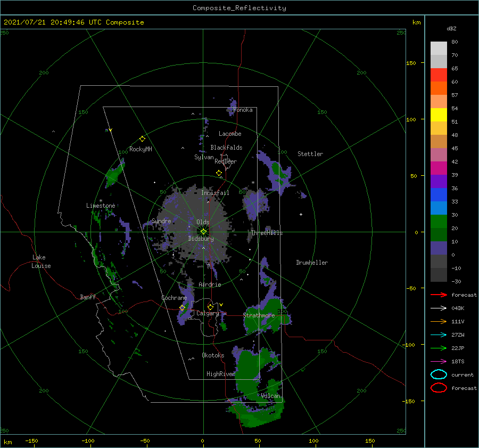Click the yellow radar site diamond at Olds
This screenshot has height=448, width=479.
coord(203,232)
